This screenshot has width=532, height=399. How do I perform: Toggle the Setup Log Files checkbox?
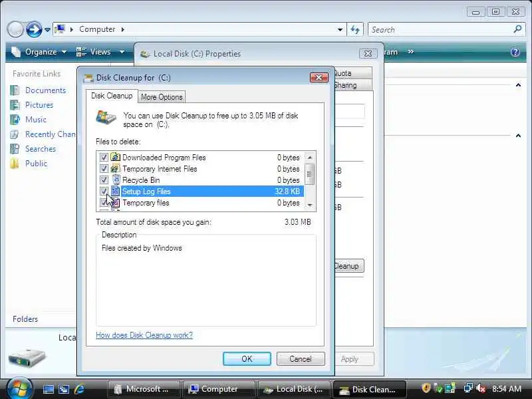pyautogui.click(x=104, y=191)
